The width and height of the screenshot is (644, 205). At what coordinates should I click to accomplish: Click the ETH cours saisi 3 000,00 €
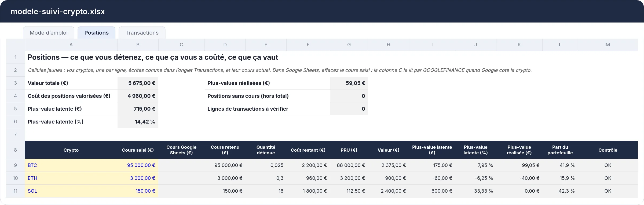(x=138, y=178)
